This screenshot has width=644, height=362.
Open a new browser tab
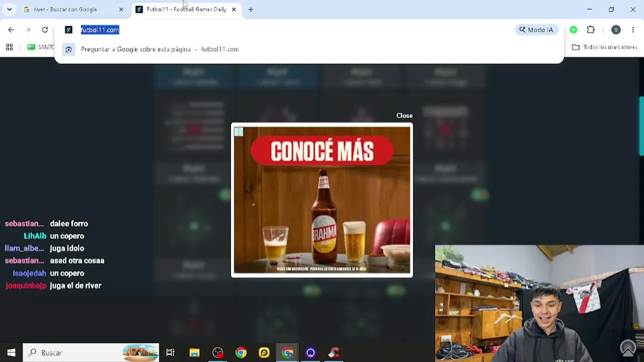tap(251, 9)
